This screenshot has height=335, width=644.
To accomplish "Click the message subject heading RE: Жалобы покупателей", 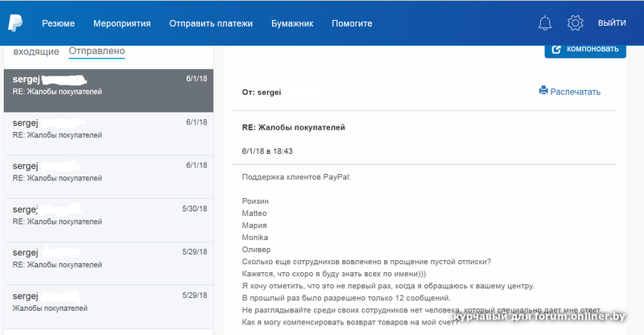I will (293, 127).
